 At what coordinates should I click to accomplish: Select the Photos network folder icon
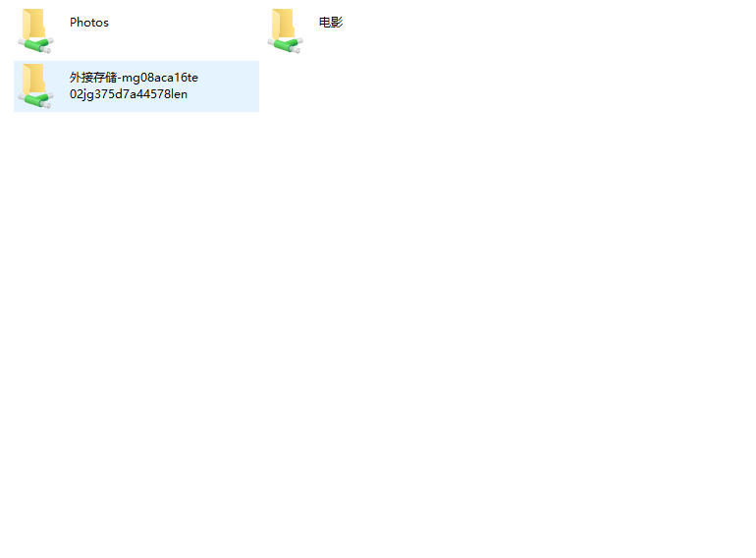[35, 30]
